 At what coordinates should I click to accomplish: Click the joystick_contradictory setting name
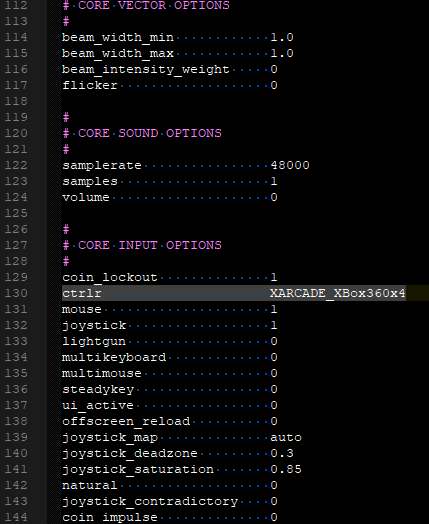(x=150, y=502)
